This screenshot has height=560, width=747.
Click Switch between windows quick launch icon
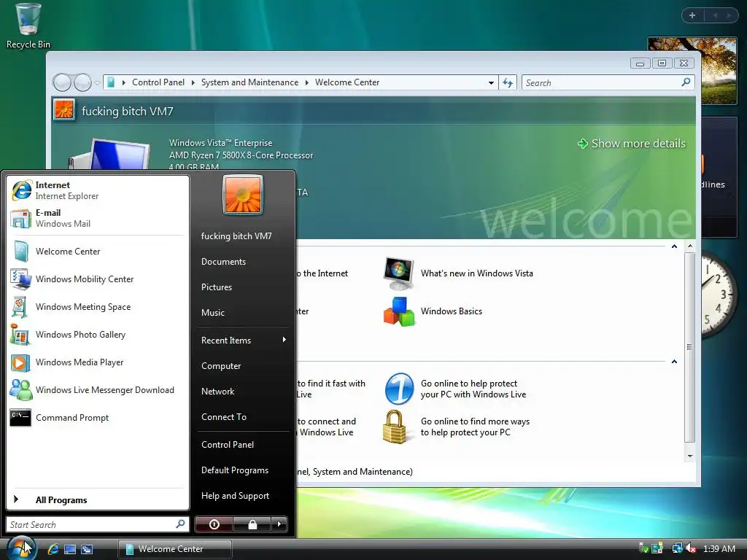[87, 549]
